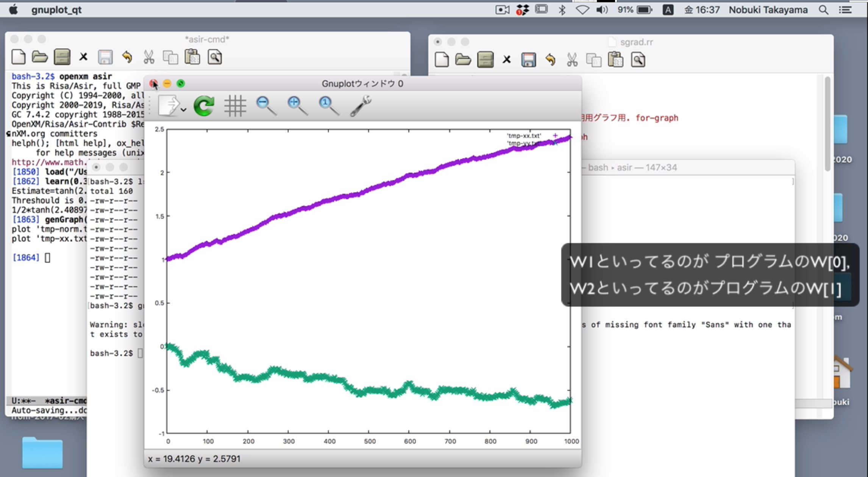Click Open folder icon in sgrad.rr window
This screenshot has width=868, height=477.
pos(463,60)
